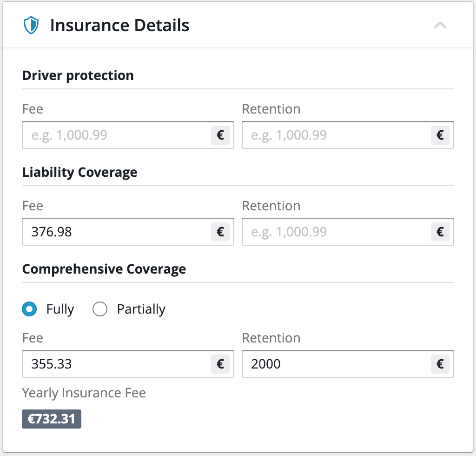Click the euro icon in Driver protection Retention
Screen dimensions: 476x456
point(440,135)
